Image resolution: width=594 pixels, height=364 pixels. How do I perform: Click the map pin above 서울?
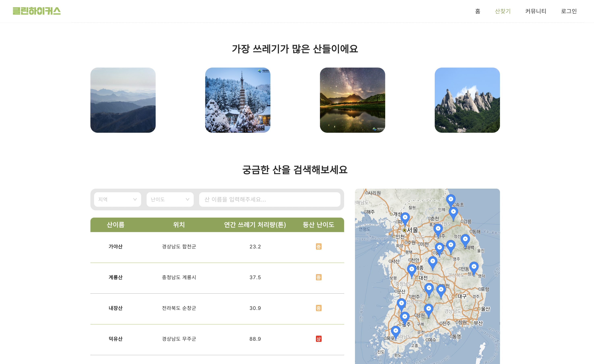(x=405, y=218)
